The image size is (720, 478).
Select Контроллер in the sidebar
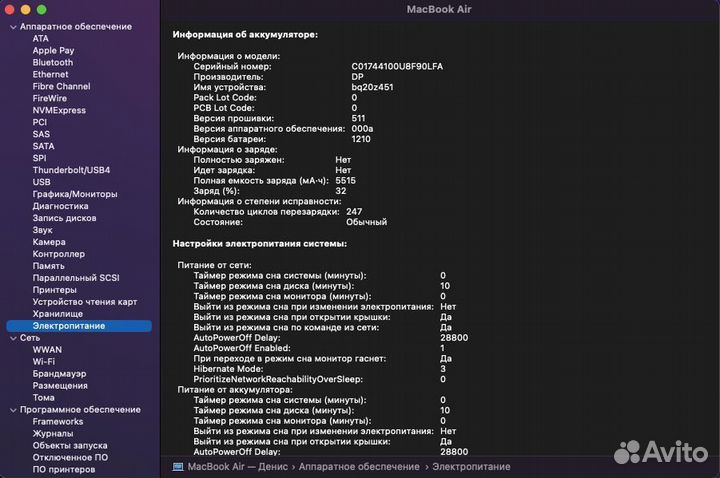pyautogui.click(x=58, y=254)
